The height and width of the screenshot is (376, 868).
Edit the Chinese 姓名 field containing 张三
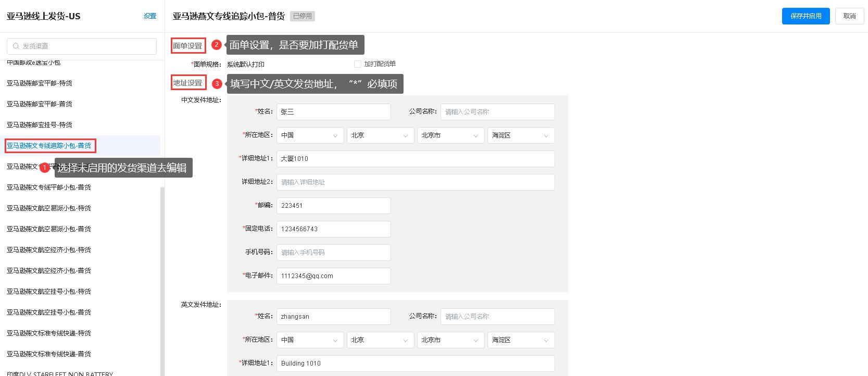pos(334,112)
